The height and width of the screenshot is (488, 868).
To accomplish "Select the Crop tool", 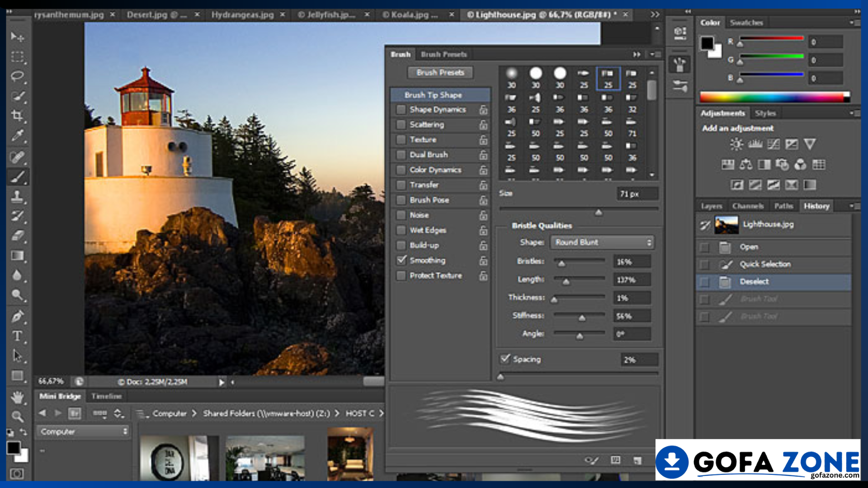I will point(17,116).
